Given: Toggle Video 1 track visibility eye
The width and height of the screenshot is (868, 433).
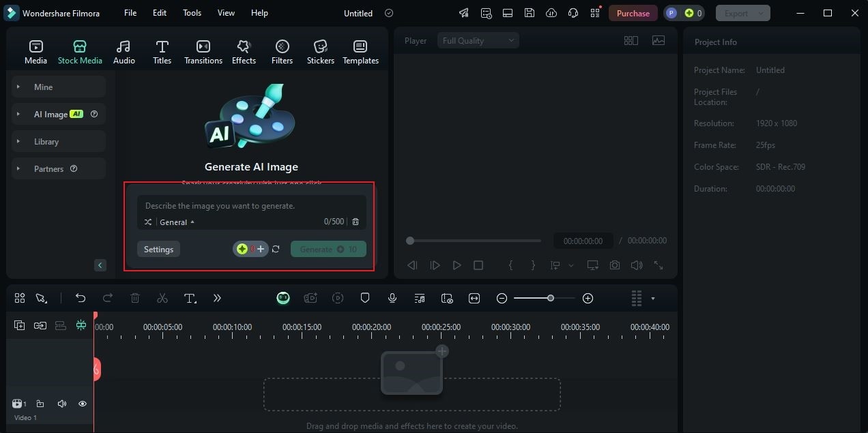Looking at the screenshot, I should tap(83, 404).
